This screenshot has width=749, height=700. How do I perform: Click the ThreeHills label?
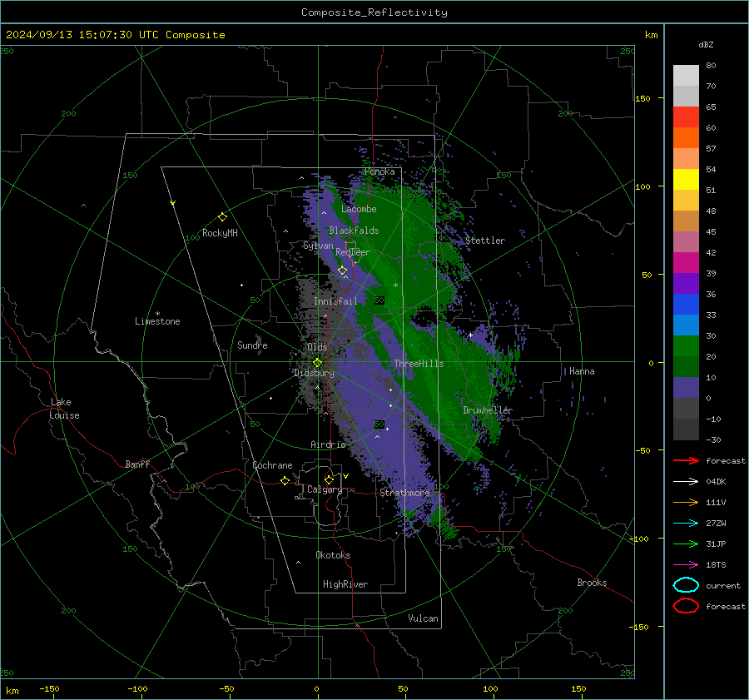point(419,364)
